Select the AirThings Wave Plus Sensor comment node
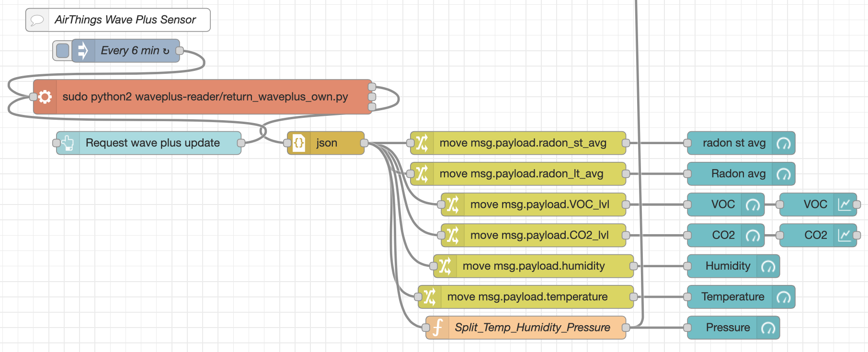This screenshot has width=868, height=352. [x=118, y=20]
